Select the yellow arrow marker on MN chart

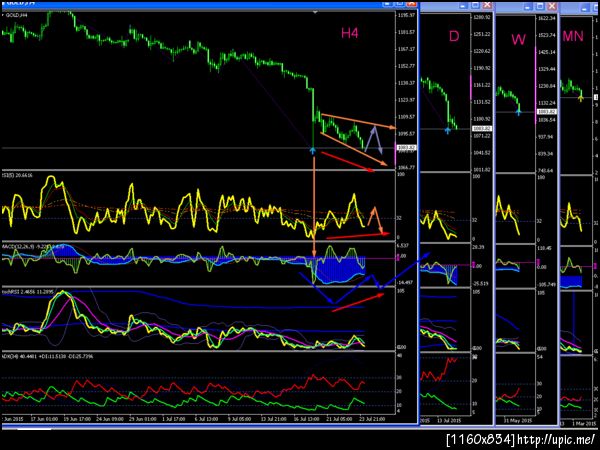coord(581,98)
